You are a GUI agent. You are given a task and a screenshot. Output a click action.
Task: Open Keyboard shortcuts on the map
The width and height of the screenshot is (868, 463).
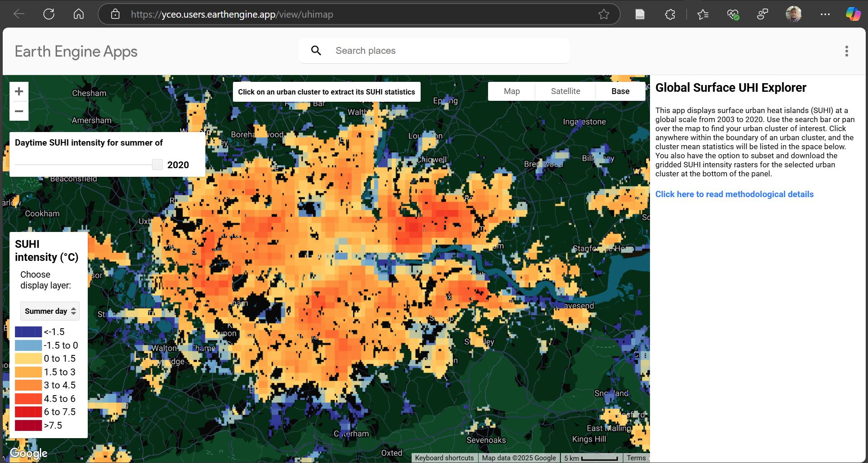pos(444,458)
